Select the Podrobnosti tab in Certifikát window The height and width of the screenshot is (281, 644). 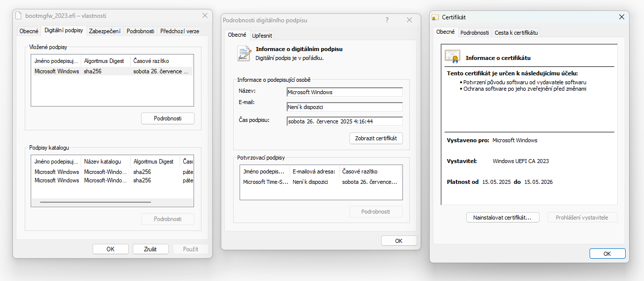474,33
